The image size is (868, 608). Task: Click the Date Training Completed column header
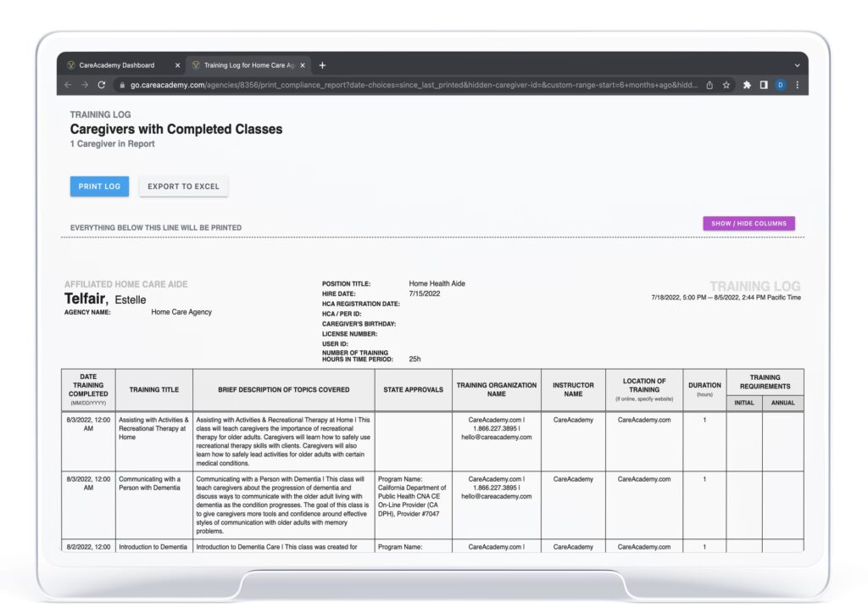click(88, 389)
